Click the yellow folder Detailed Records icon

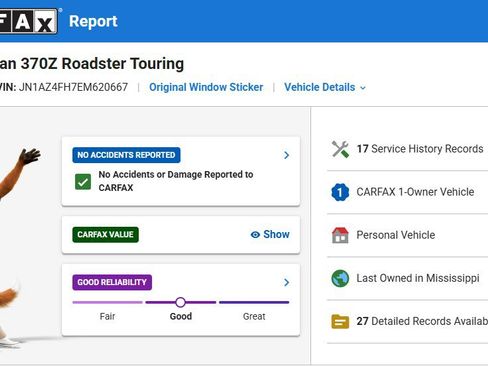(x=340, y=322)
